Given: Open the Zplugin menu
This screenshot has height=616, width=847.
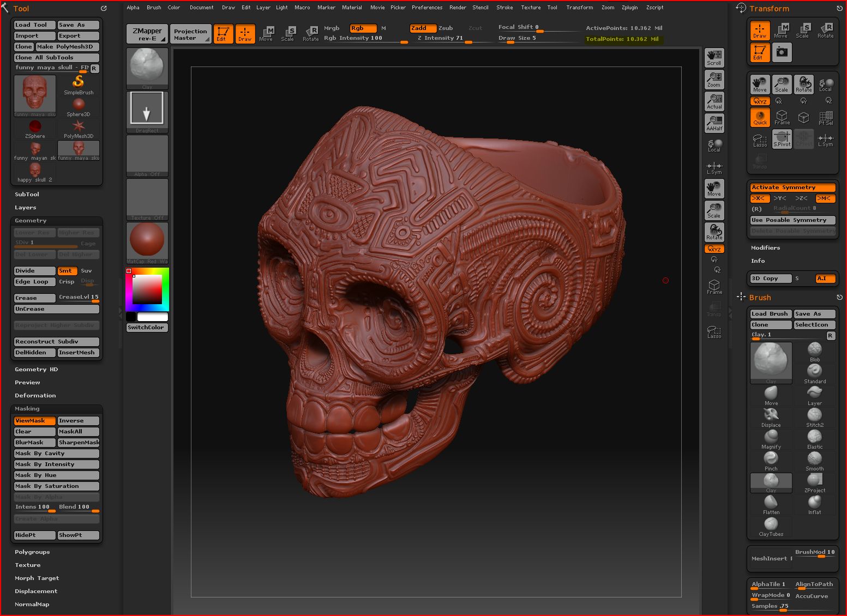Looking at the screenshot, I should 630,8.
